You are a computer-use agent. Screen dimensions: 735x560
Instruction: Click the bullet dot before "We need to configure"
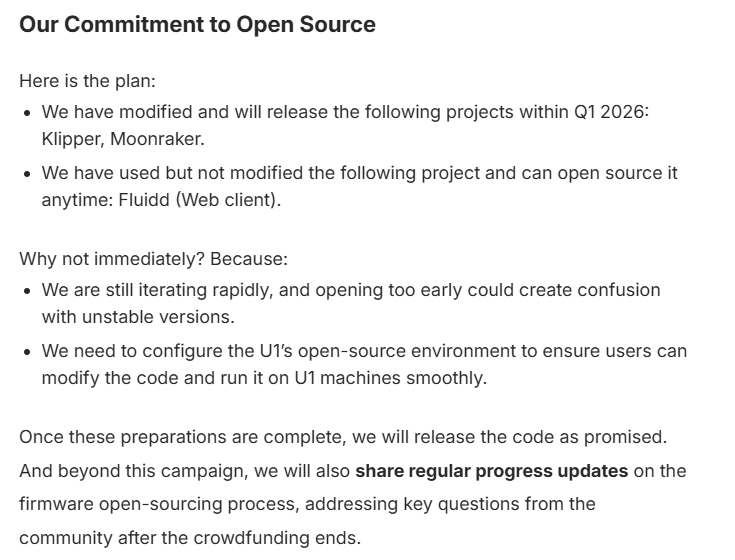(27, 352)
